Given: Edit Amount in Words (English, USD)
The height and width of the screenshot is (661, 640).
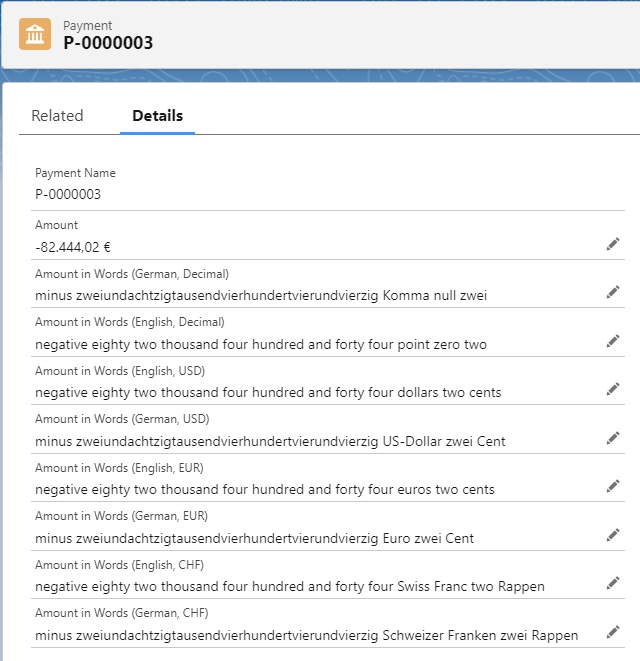Looking at the screenshot, I should click(613, 389).
